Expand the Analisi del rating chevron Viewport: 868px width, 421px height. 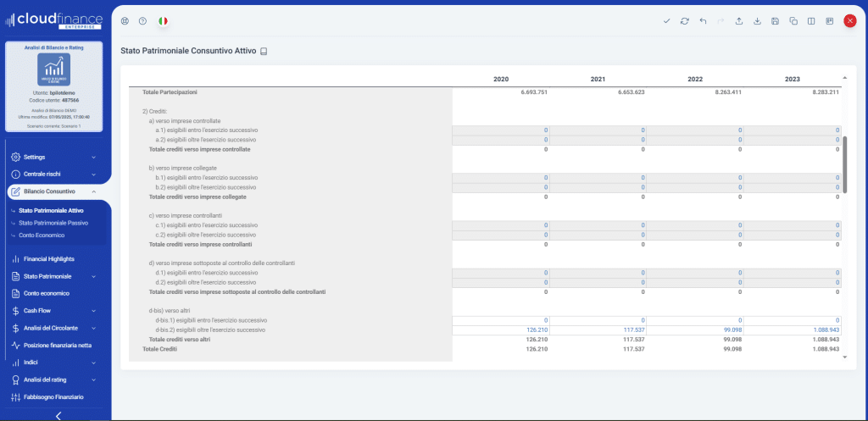[93, 380]
